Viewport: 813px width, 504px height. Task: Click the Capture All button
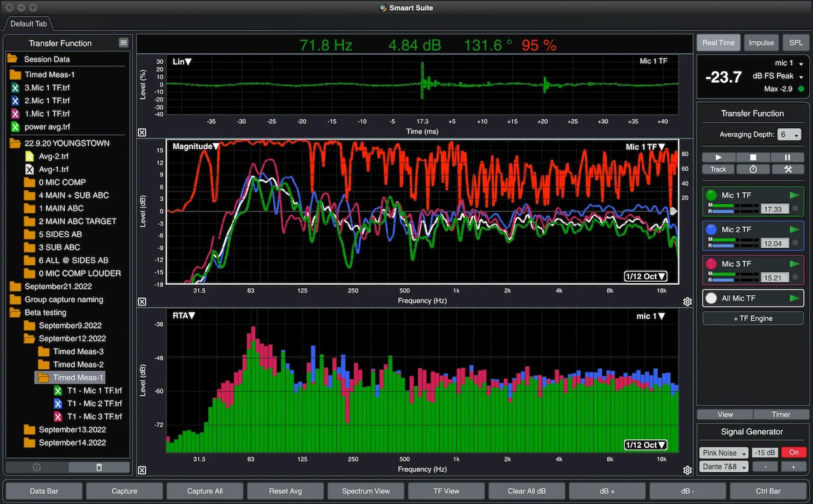click(205, 491)
